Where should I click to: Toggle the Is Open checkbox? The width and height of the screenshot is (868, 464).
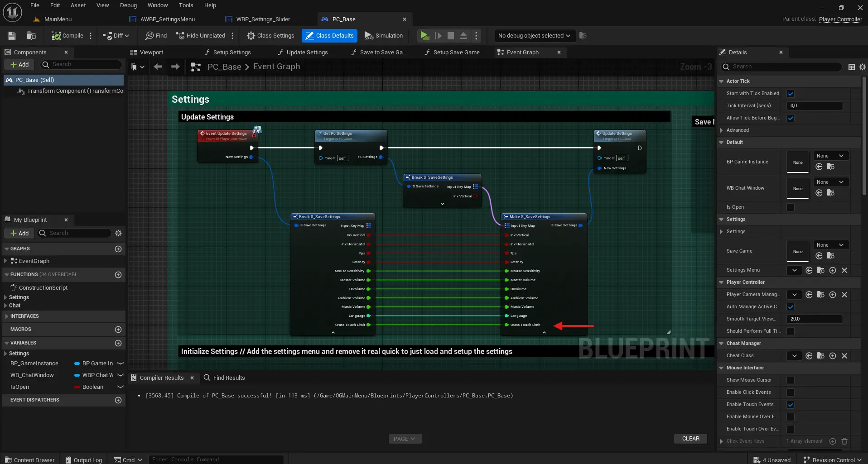pyautogui.click(x=791, y=207)
